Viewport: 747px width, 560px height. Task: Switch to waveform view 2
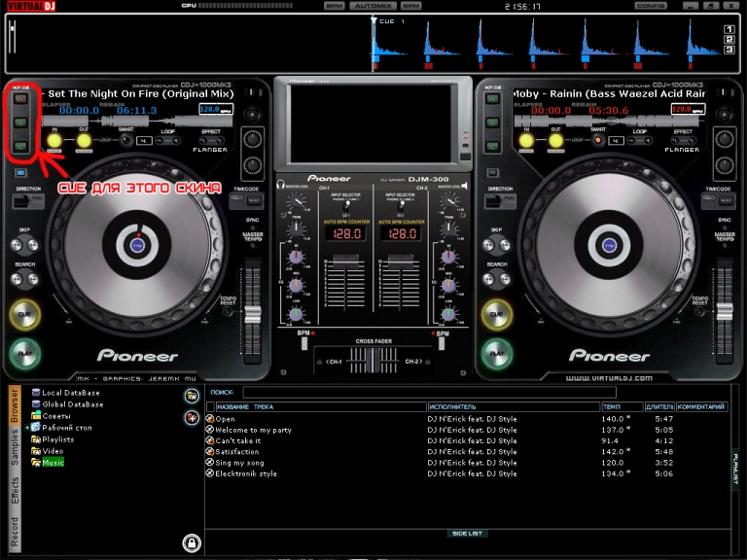729,40
